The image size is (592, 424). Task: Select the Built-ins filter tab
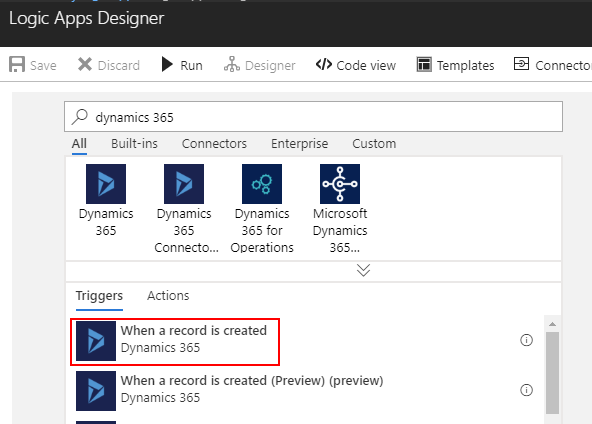(x=134, y=144)
